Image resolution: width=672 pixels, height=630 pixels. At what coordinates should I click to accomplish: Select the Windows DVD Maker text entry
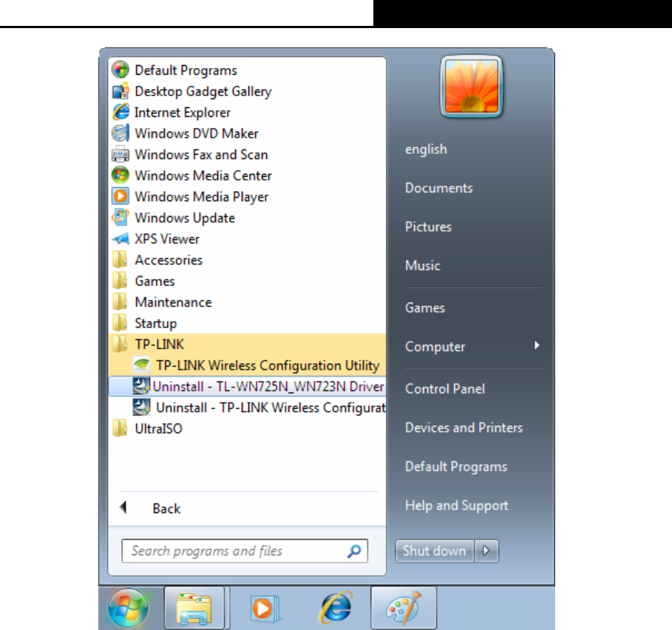tap(197, 133)
